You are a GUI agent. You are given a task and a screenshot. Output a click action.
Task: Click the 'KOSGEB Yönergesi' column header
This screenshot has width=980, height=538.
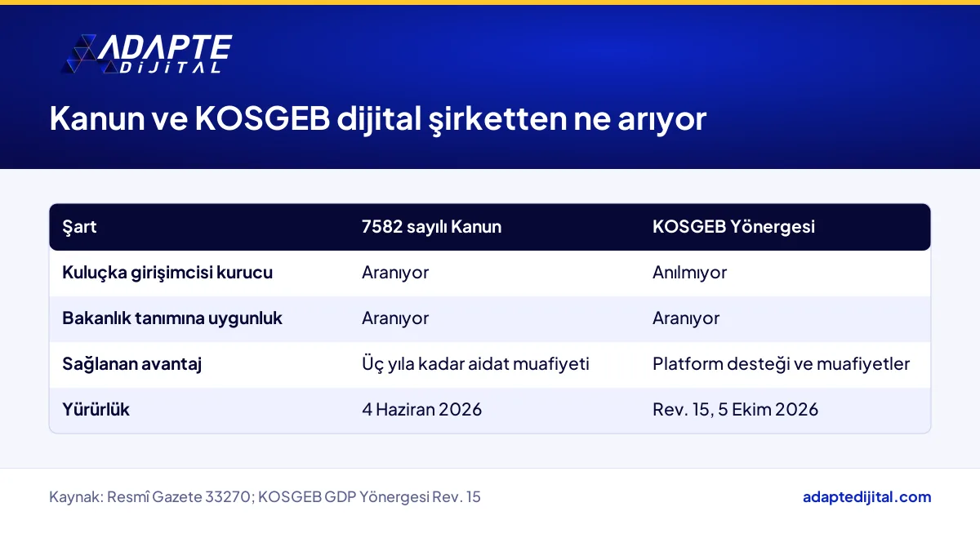(x=733, y=227)
